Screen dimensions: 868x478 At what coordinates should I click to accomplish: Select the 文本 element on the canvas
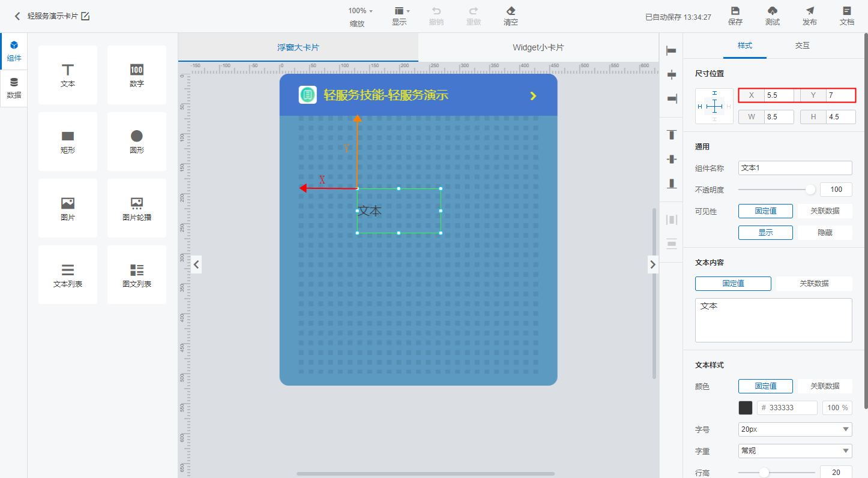399,211
